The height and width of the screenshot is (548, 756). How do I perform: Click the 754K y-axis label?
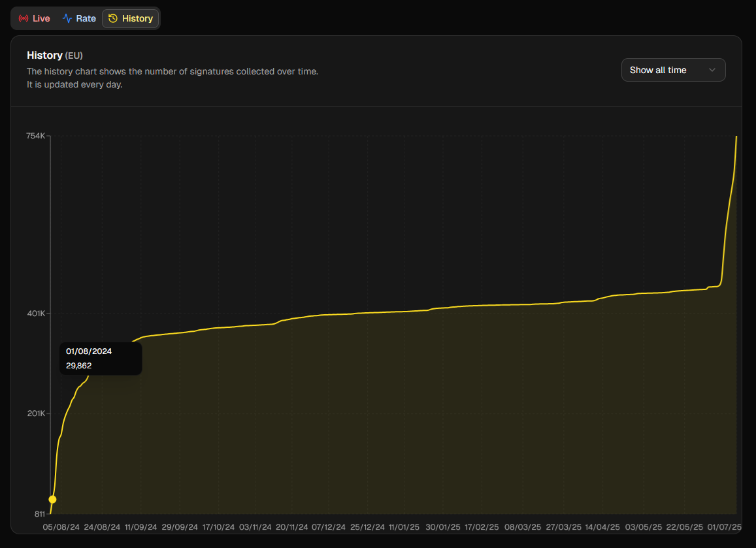click(35, 136)
